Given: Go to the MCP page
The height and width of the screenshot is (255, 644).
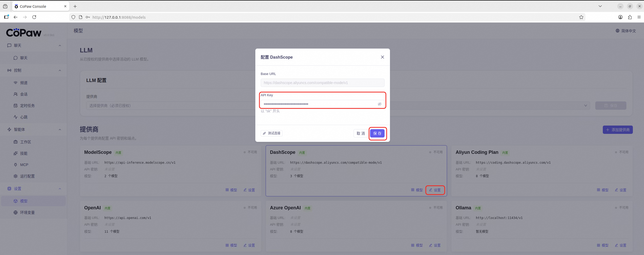Looking at the screenshot, I should click(x=33, y=165).
